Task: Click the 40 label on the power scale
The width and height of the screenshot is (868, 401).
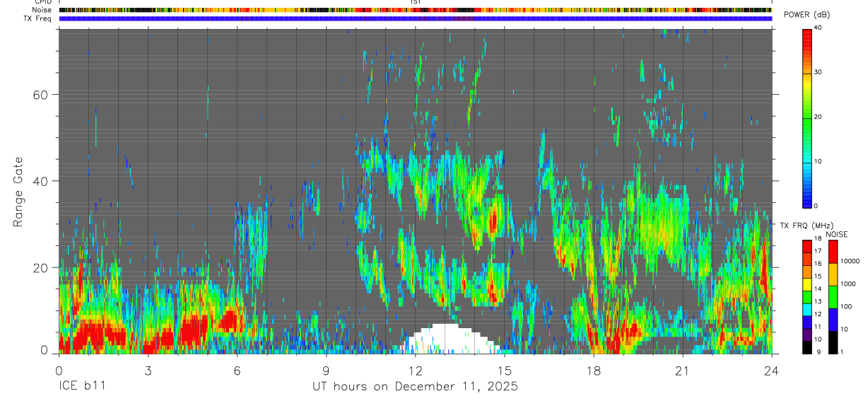Action: pyautogui.click(x=819, y=28)
